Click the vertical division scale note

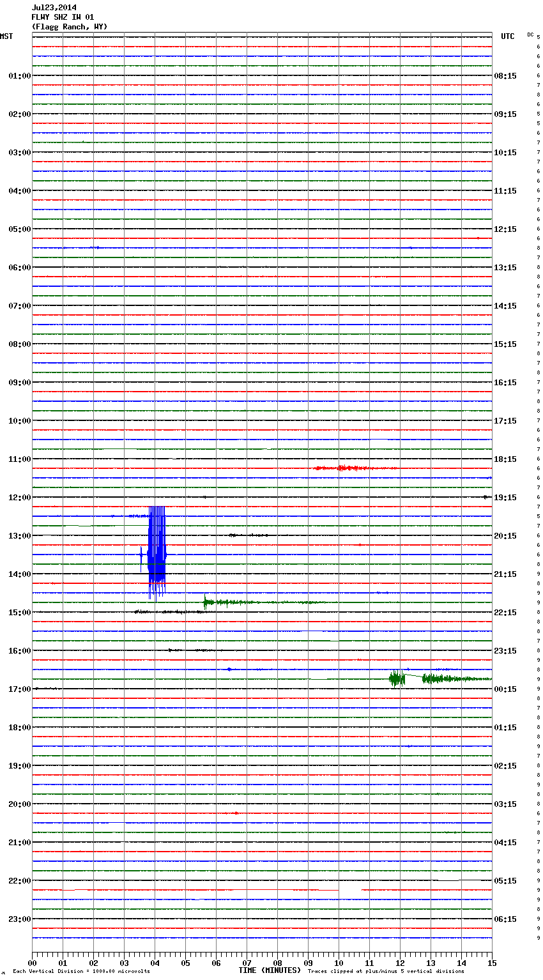(82, 971)
